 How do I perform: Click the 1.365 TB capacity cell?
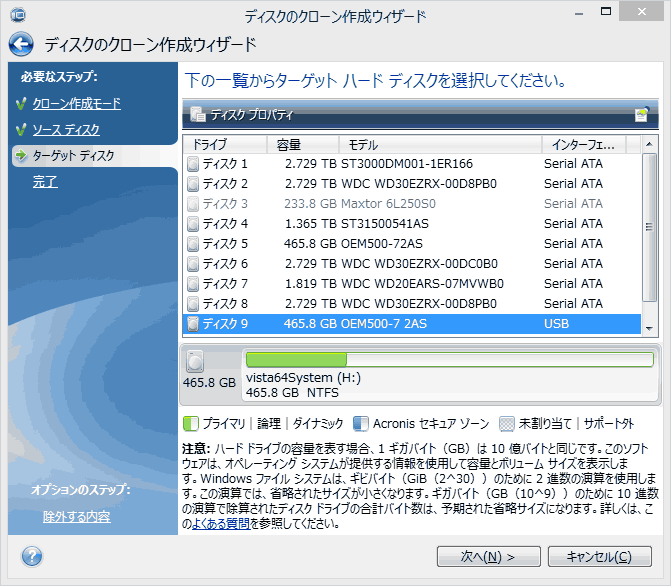coord(311,224)
